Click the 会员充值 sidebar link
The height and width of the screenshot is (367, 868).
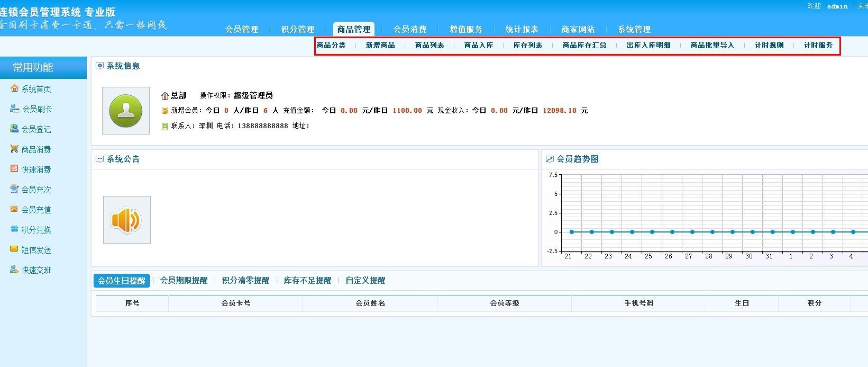tap(36, 210)
